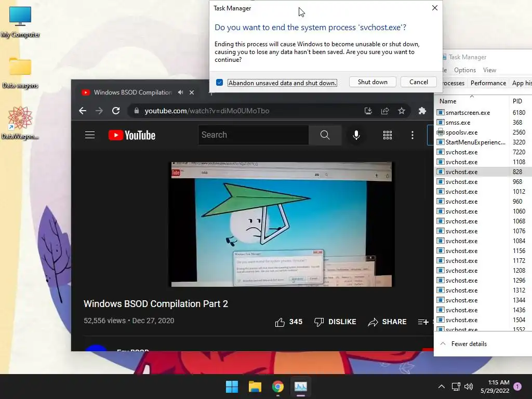Screen dimensions: 532x399
Task: Click the install app icon in address bar
Action: (368, 111)
